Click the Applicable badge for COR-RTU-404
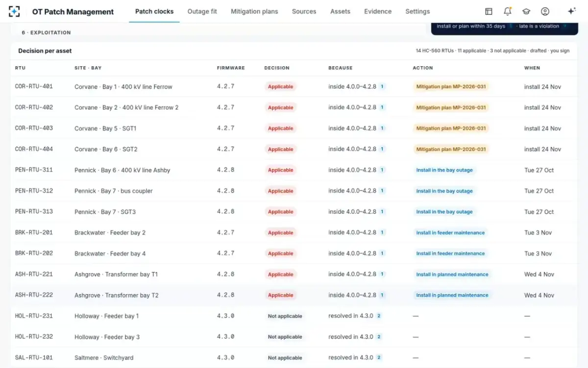Screen dimensions: 588x368 [x=280, y=149]
